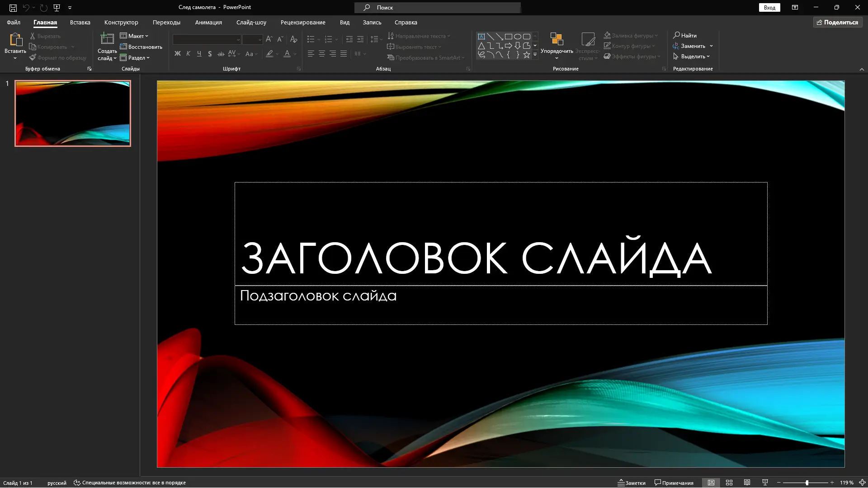Click the Paste (Вставить) clipboard icon
This screenshot has height=488, width=868.
click(x=15, y=40)
